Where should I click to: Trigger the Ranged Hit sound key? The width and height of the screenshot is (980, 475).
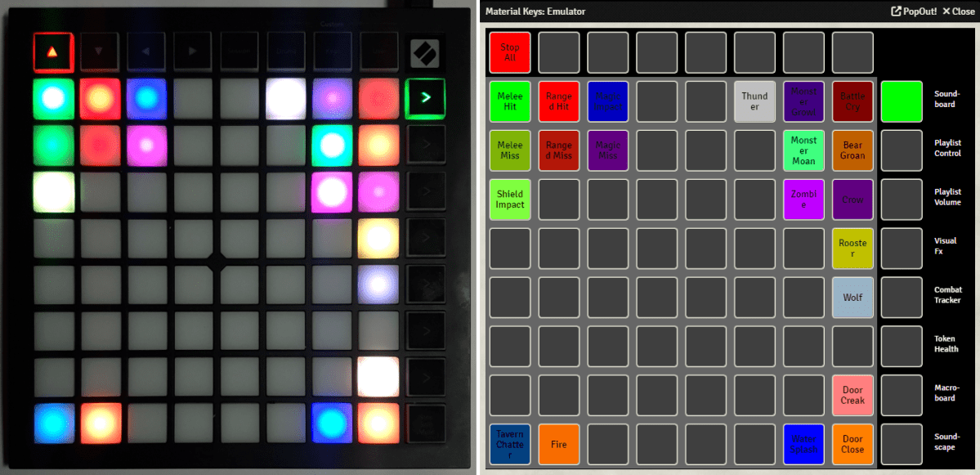[x=559, y=101]
